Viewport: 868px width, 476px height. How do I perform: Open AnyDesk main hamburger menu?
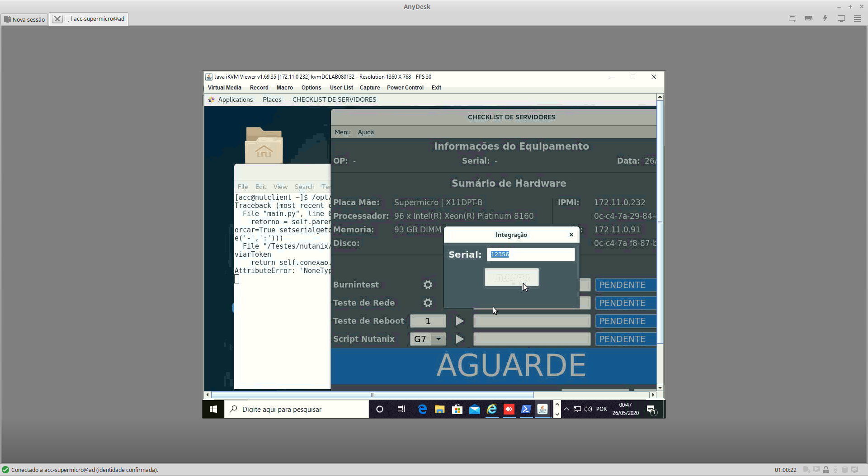[x=858, y=19]
